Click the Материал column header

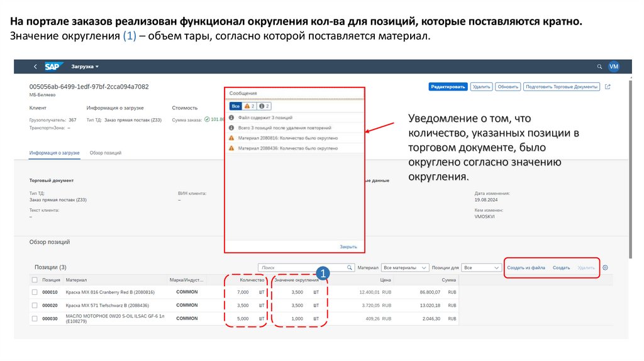point(76,280)
